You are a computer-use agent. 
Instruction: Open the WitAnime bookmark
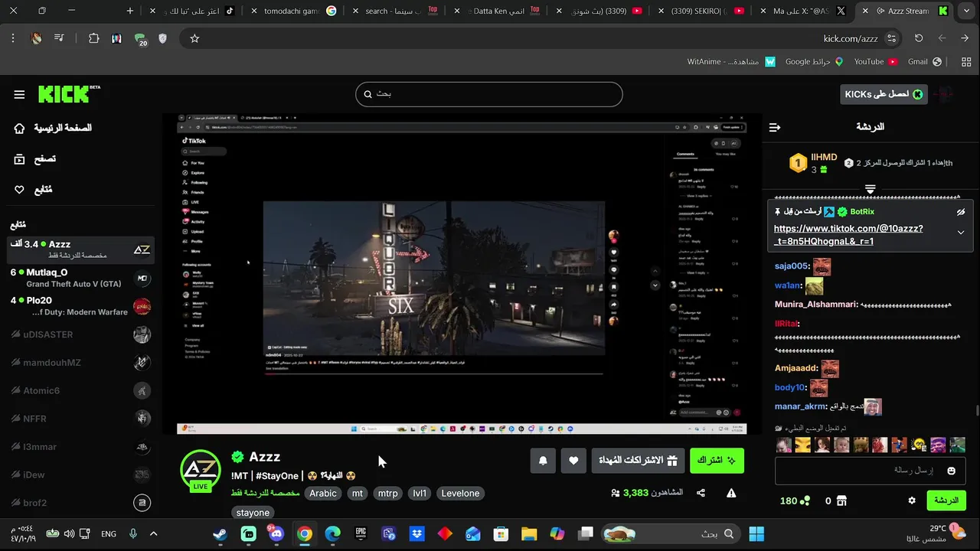point(731,61)
